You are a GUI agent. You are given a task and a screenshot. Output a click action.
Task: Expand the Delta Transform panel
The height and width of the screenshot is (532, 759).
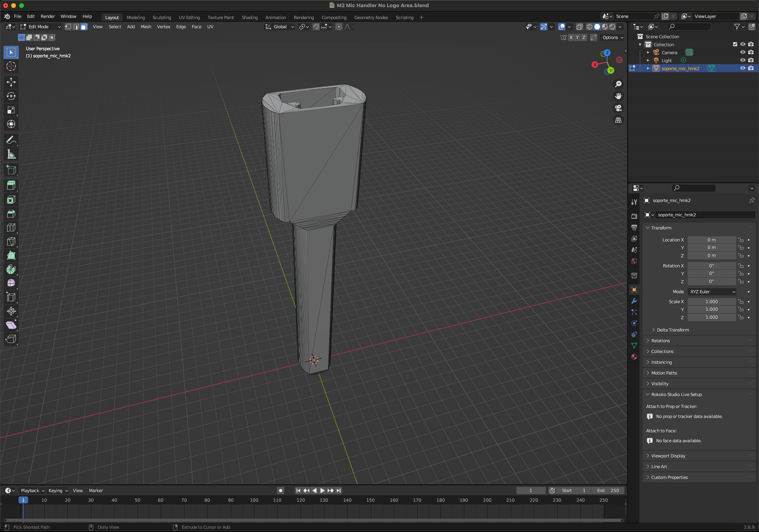[672, 330]
